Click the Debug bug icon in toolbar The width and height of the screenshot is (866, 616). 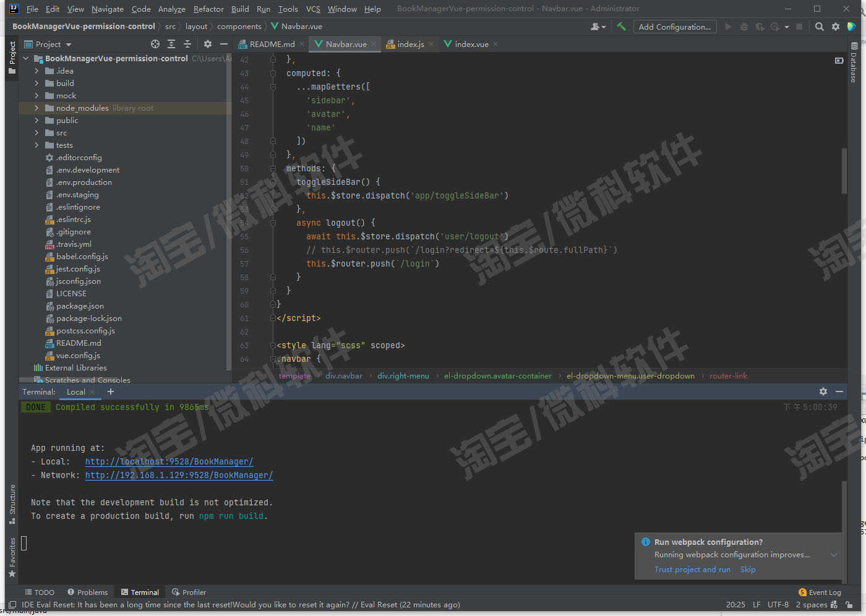(x=744, y=27)
